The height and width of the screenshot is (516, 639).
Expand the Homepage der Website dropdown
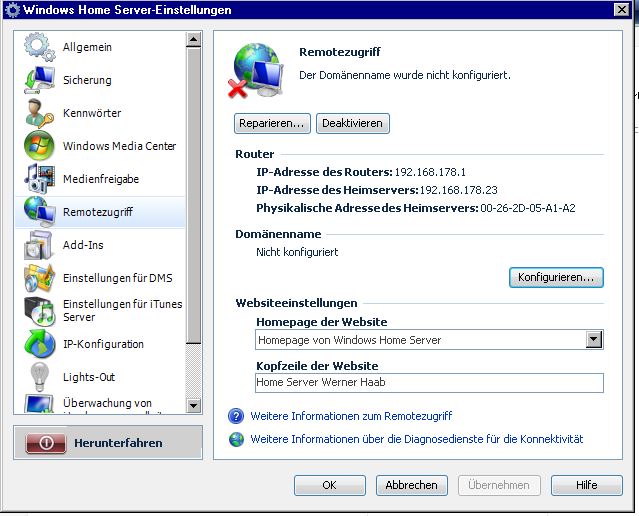pyautogui.click(x=594, y=340)
